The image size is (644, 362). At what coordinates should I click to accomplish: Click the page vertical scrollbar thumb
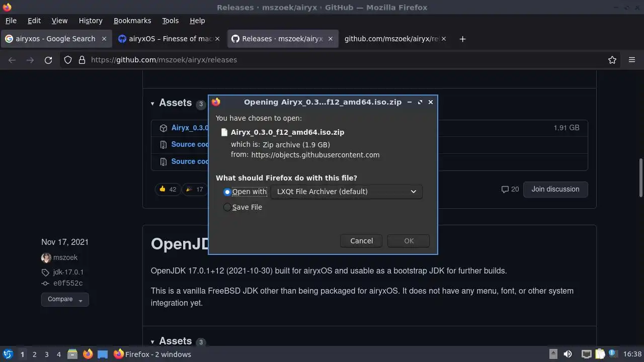click(640, 178)
